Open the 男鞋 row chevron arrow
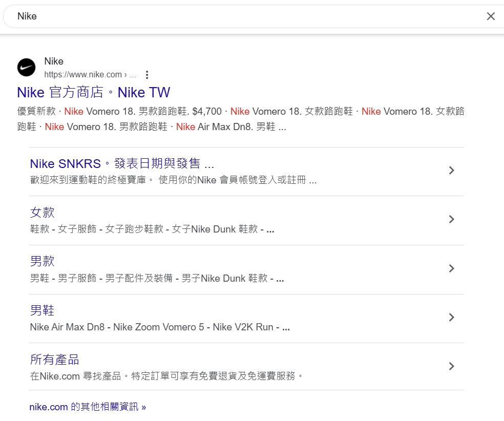The height and width of the screenshot is (421, 504). [451, 318]
